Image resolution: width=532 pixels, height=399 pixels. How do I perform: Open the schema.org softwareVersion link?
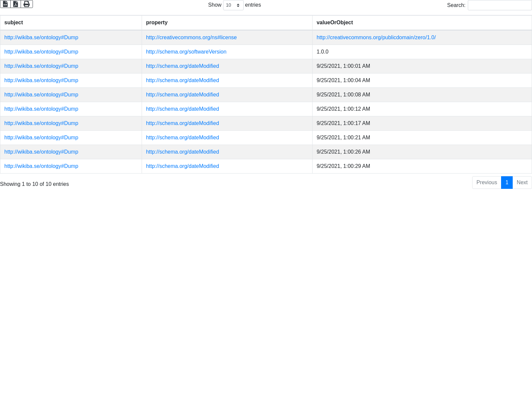point(186,52)
